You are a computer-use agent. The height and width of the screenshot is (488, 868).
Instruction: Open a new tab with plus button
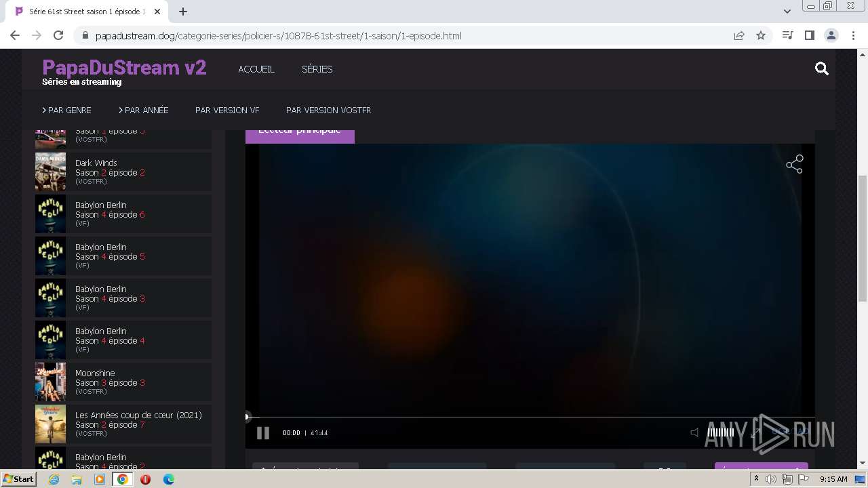(x=183, y=12)
